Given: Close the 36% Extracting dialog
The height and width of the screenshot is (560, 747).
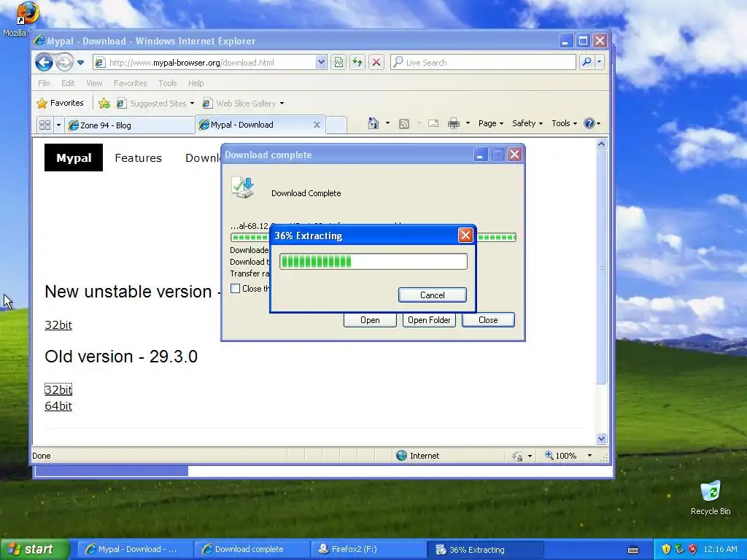Looking at the screenshot, I should (465, 236).
